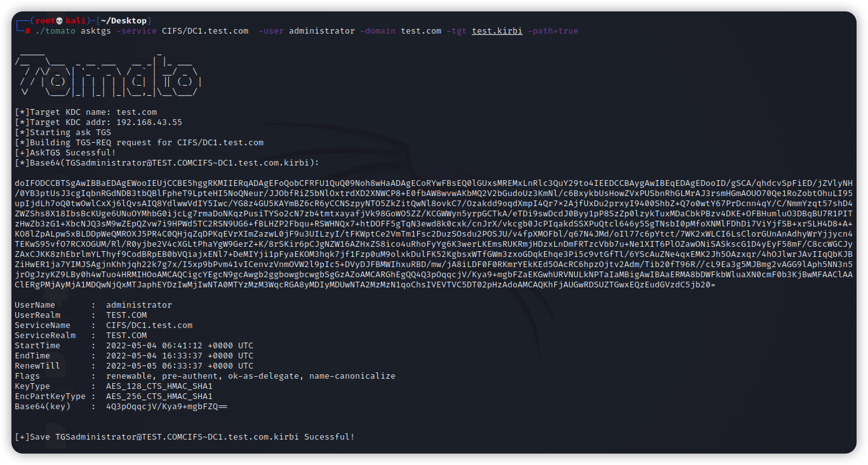Click the ServiceName value CIFS/DC1.test.com

point(149,325)
